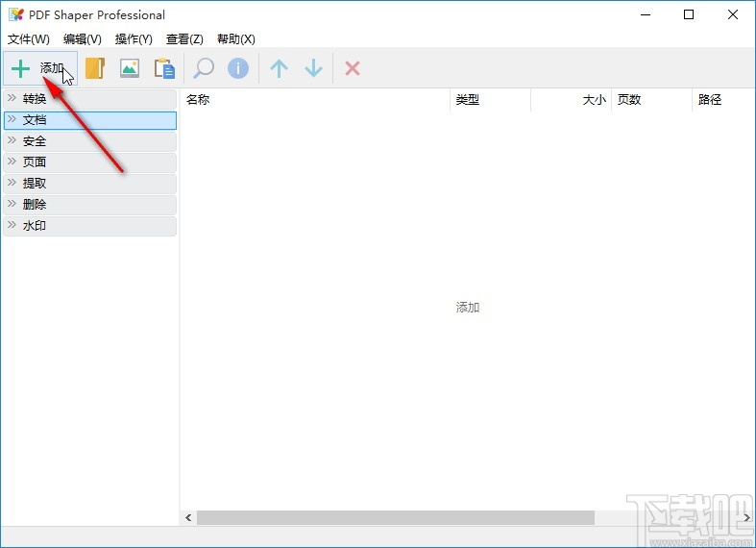Expand the 转换 category
This screenshot has height=548, width=756.
[x=90, y=99]
